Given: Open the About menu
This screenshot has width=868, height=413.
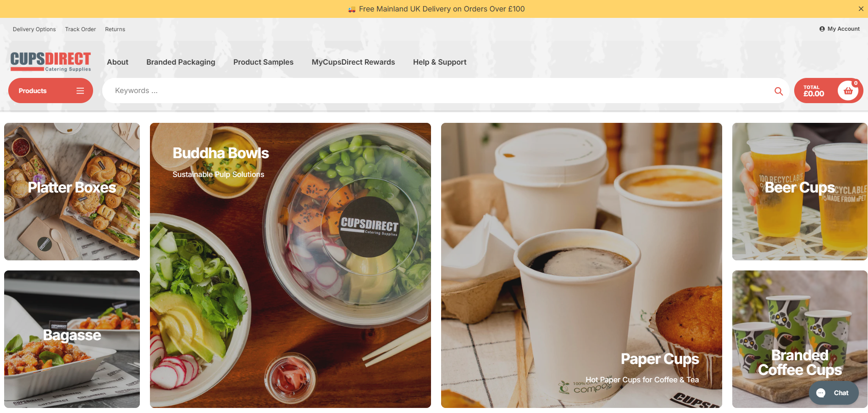Looking at the screenshot, I should pyautogui.click(x=117, y=62).
